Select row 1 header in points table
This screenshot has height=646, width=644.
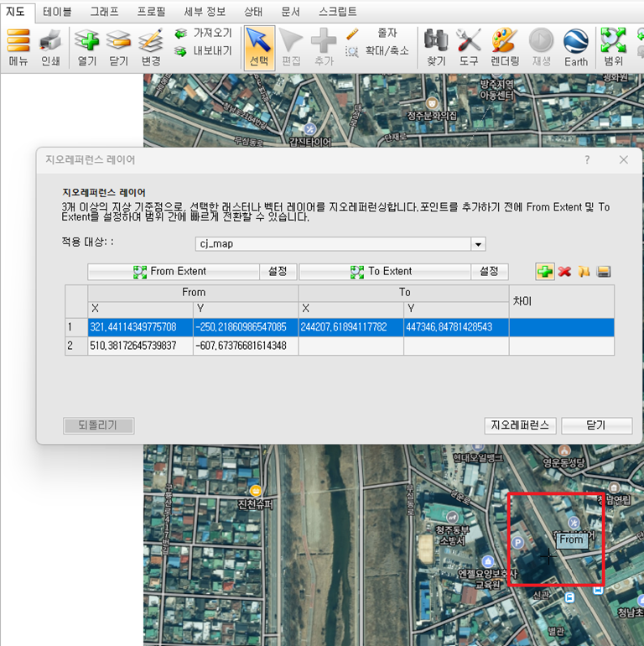[76, 327]
